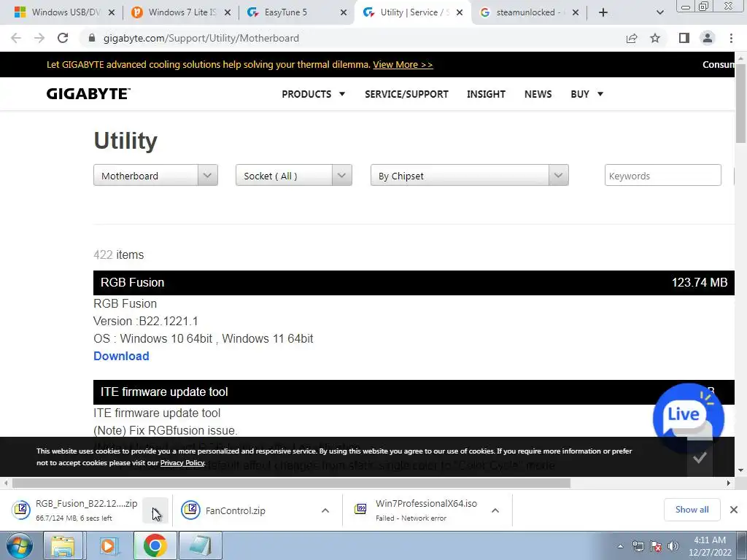Click the Chrome taskbar icon
The image size is (747, 560).
click(x=155, y=545)
